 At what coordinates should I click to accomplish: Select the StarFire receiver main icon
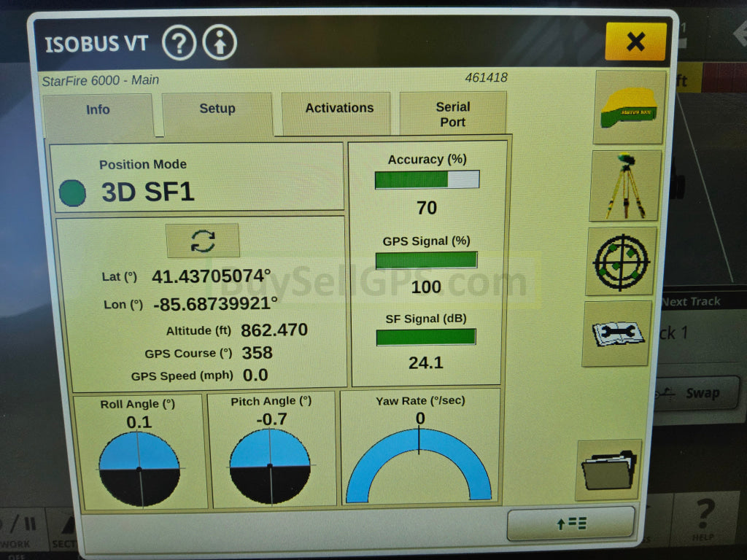coord(629,107)
